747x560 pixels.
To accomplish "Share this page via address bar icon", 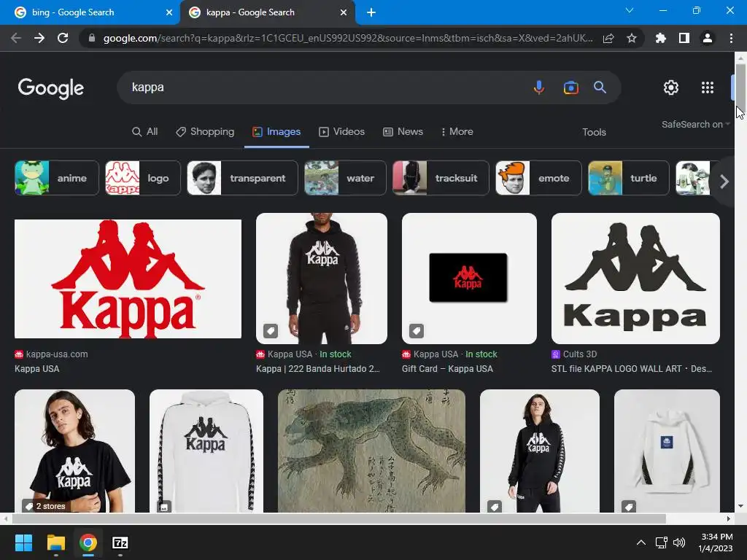I will pos(608,38).
